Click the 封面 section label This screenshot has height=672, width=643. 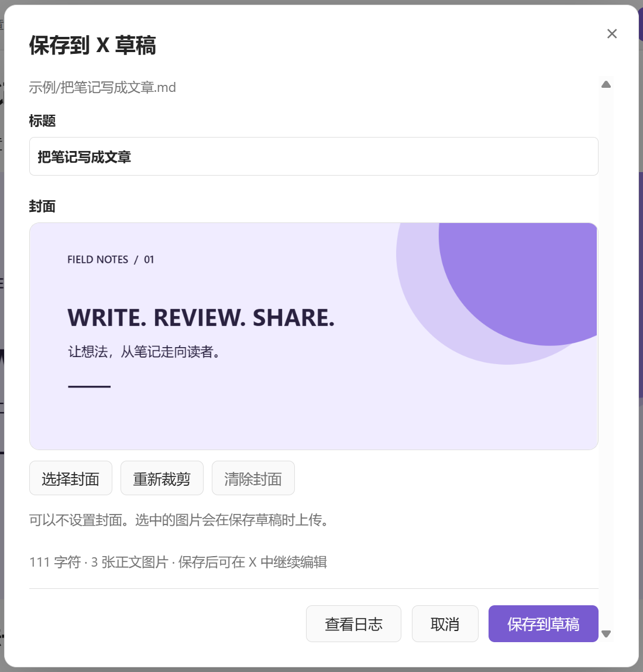[42, 207]
